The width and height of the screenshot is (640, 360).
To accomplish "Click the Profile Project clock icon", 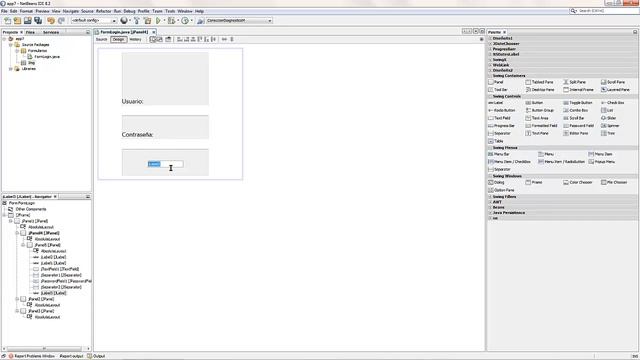I will (x=185, y=20).
